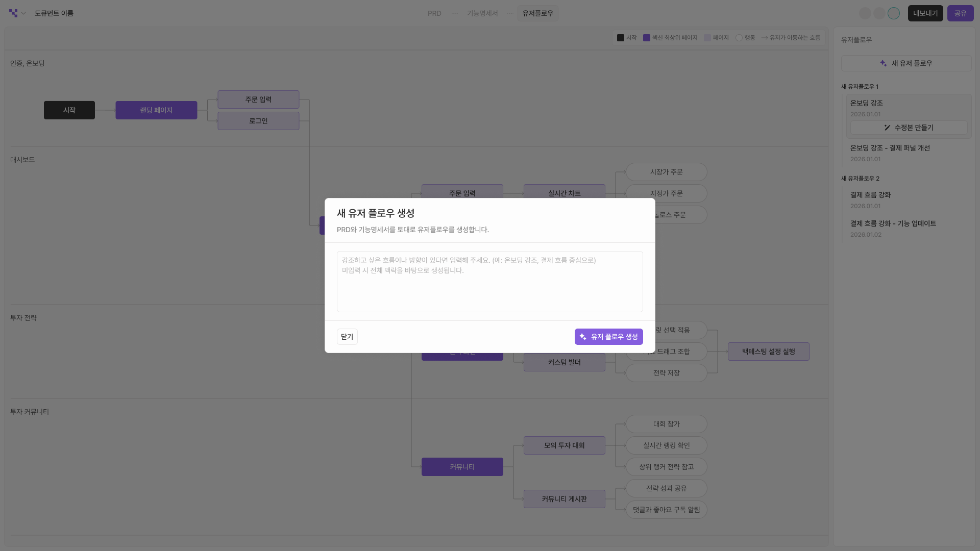The height and width of the screenshot is (551, 980).
Task: Click the 커뮤니티 section node
Action: [462, 467]
